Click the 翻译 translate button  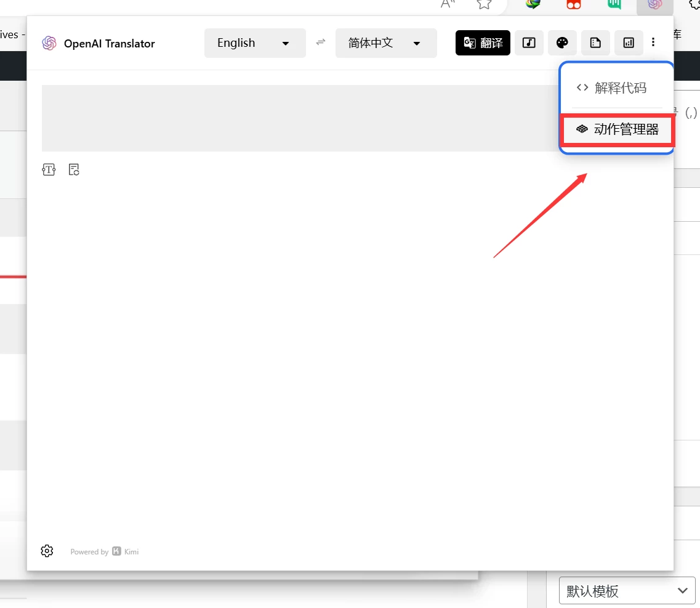click(x=483, y=43)
